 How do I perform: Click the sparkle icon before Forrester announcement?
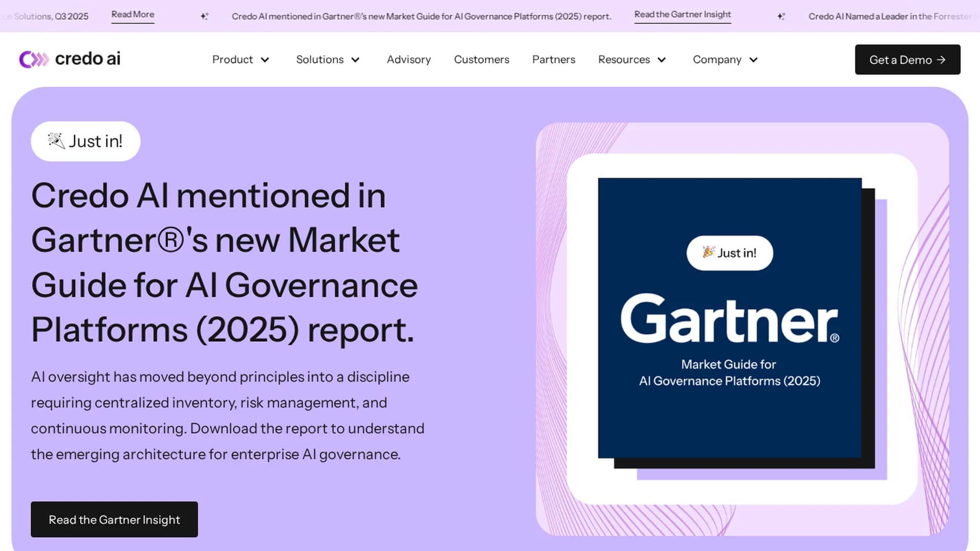[x=781, y=16]
